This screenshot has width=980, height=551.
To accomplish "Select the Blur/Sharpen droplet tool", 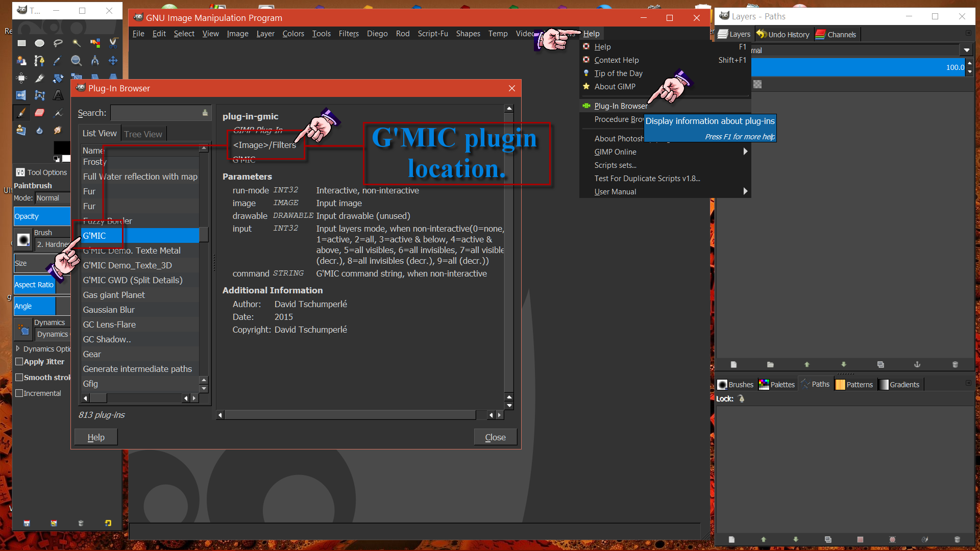I will click(40, 130).
